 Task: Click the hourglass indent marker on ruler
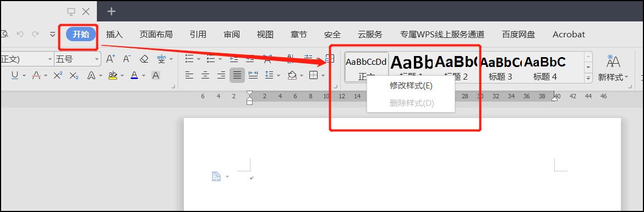(249, 97)
